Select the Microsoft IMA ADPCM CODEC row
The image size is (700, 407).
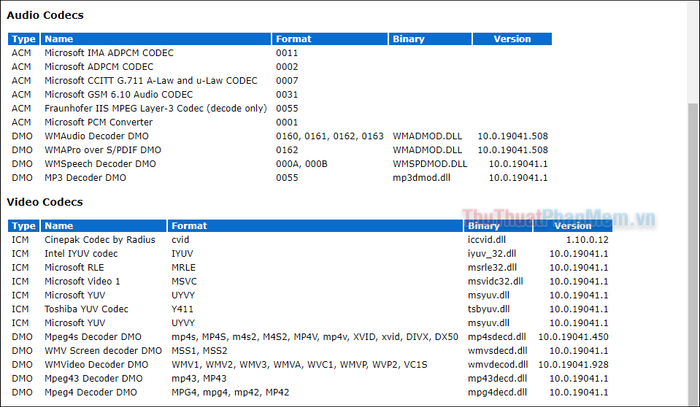point(280,53)
